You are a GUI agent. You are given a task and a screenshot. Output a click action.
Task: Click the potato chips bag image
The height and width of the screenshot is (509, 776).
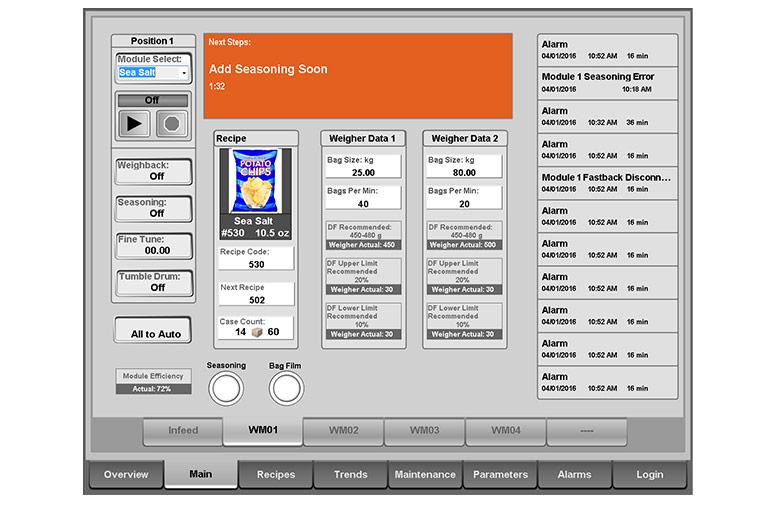coord(256,181)
